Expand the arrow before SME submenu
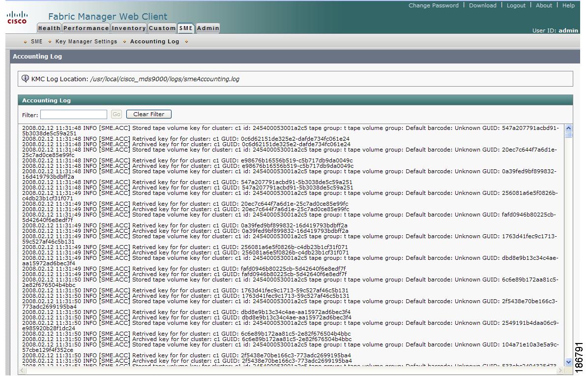The width and height of the screenshot is (588, 376). 25,42
